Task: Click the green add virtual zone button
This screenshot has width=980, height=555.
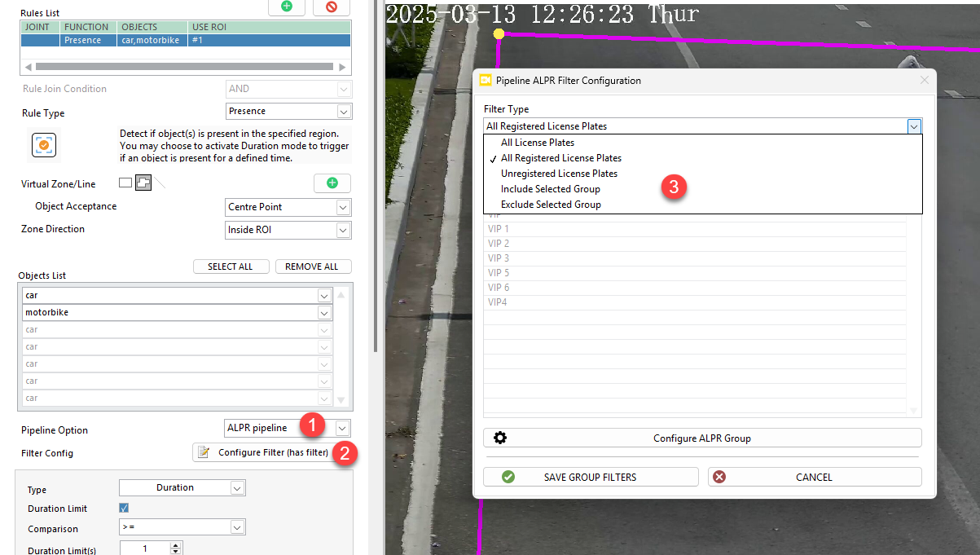Action: [332, 183]
